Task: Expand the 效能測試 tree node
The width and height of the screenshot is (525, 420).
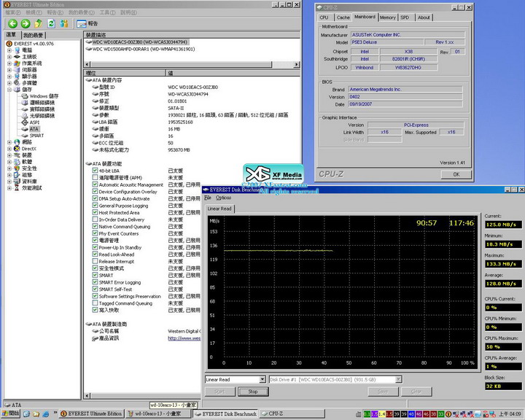Action: 9,188
